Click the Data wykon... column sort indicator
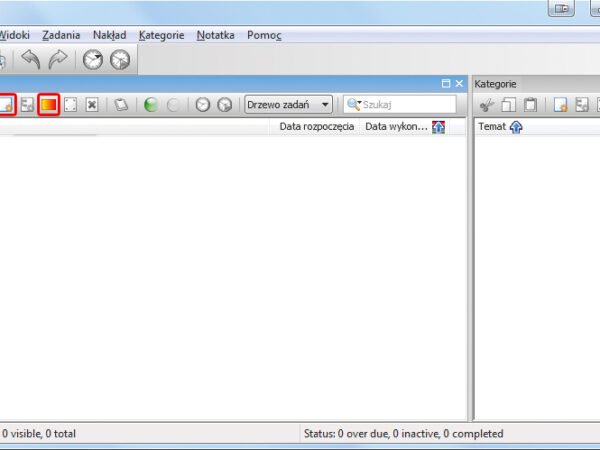The height and width of the screenshot is (450, 600). 438,127
